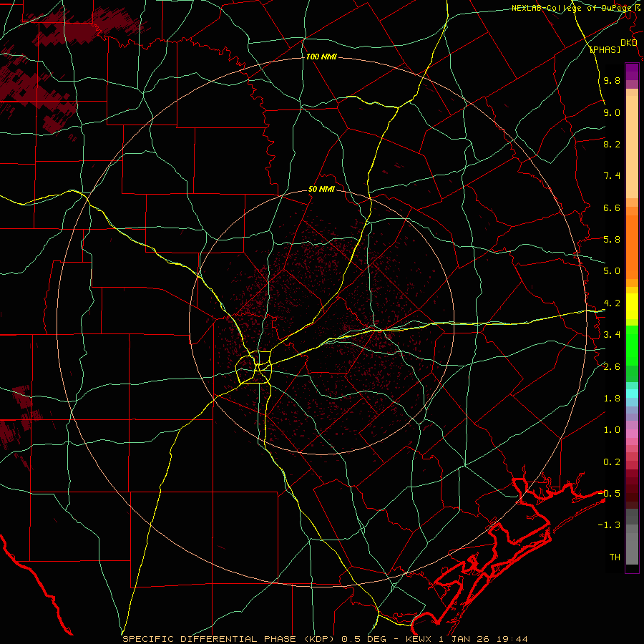Click the 4.2 value on the color scale
Viewport: 644px width, 644px height.
pyautogui.click(x=612, y=303)
